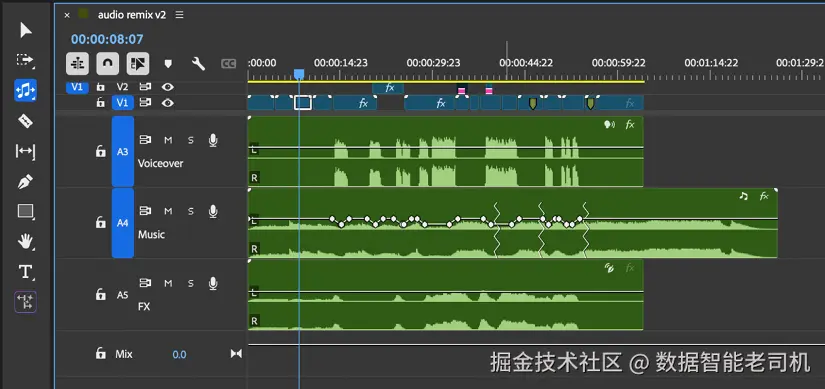
Task: Enable voice-over record on Voiceover track
Action: [x=213, y=140]
